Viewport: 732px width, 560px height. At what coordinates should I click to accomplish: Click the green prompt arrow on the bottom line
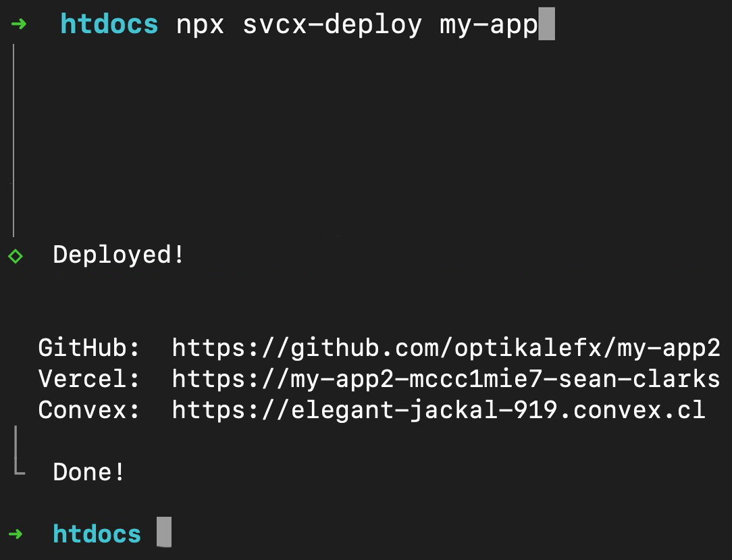click(x=16, y=534)
